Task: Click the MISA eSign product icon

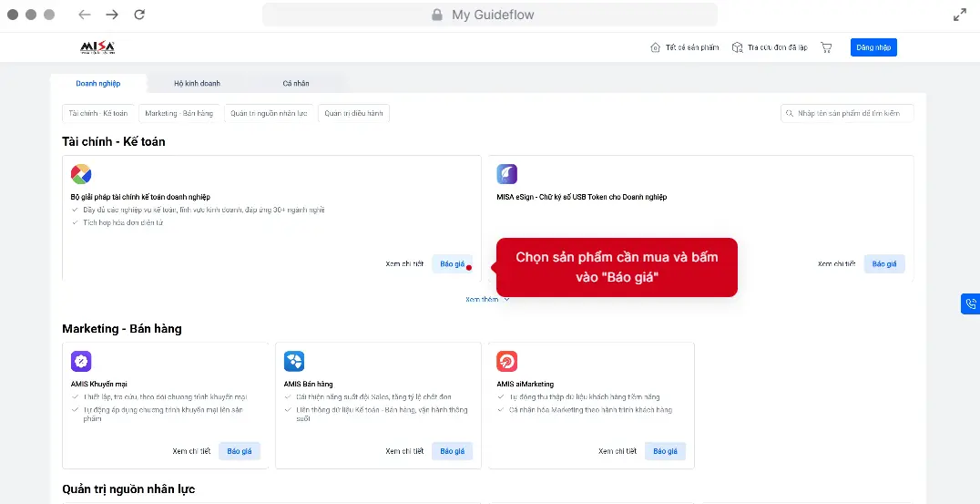Action: [507, 174]
